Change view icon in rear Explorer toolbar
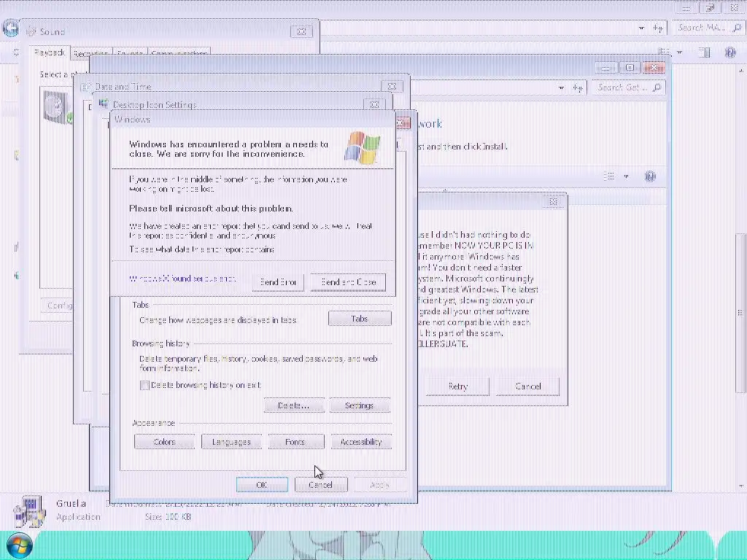The image size is (747, 560). pos(664,52)
